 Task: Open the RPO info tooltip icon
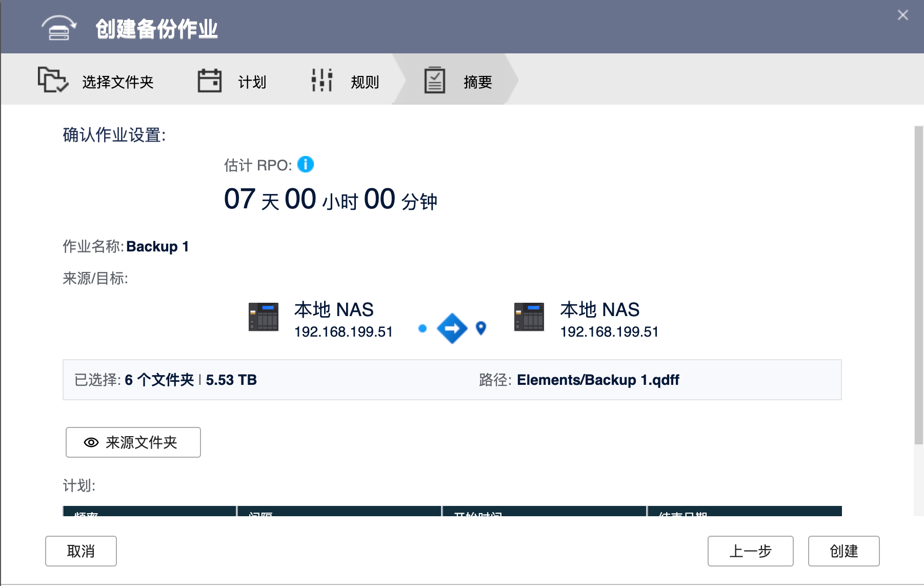(x=305, y=164)
